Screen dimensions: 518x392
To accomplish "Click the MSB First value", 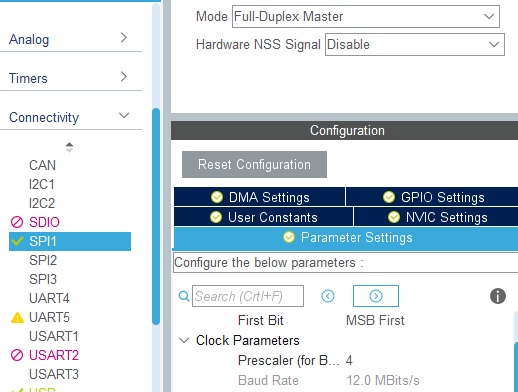I will point(375,320).
